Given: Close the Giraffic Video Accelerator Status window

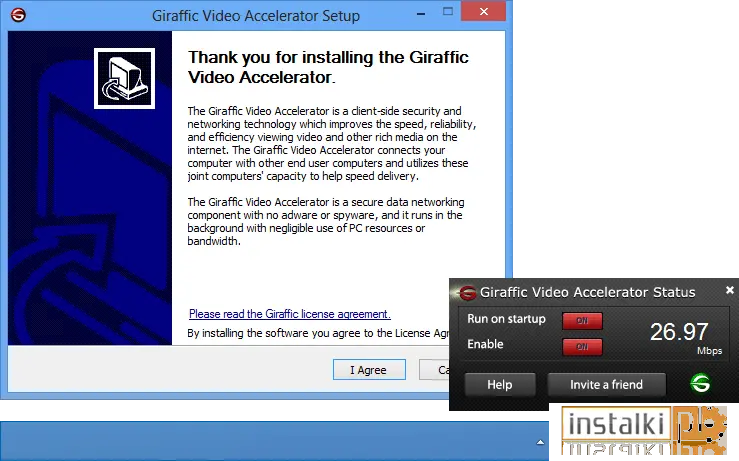Looking at the screenshot, I should click(x=730, y=290).
